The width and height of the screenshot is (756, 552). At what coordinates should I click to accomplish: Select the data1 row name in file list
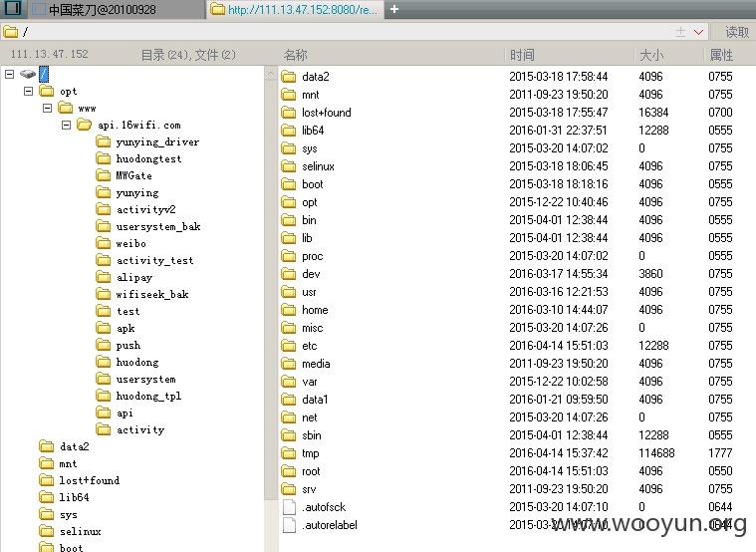pyautogui.click(x=315, y=400)
